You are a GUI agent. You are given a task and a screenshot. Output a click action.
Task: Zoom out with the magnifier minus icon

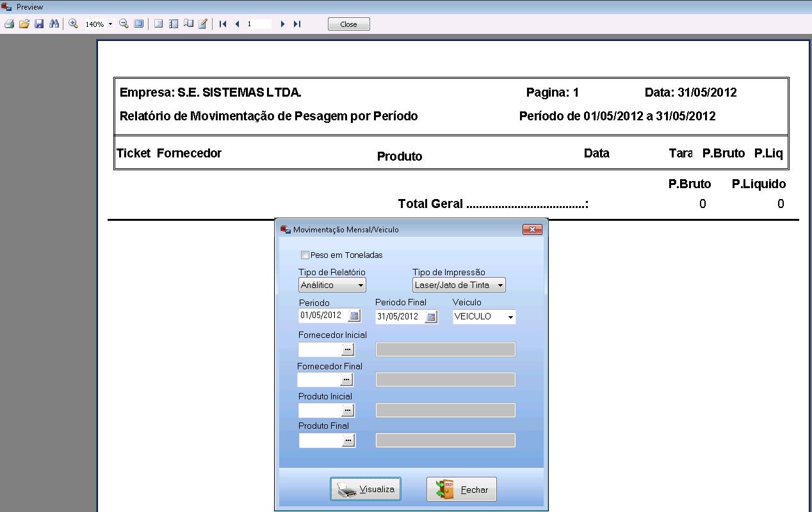coord(124,24)
